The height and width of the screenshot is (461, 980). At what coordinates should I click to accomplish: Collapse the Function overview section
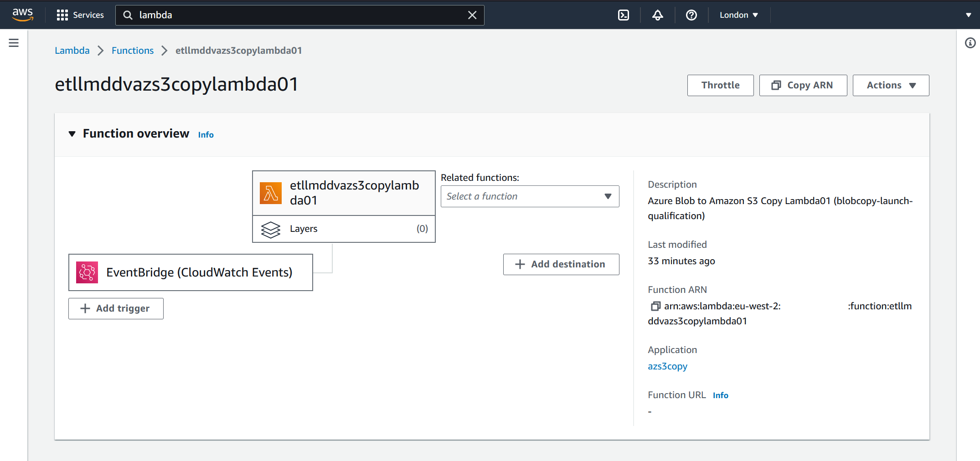tap(72, 133)
